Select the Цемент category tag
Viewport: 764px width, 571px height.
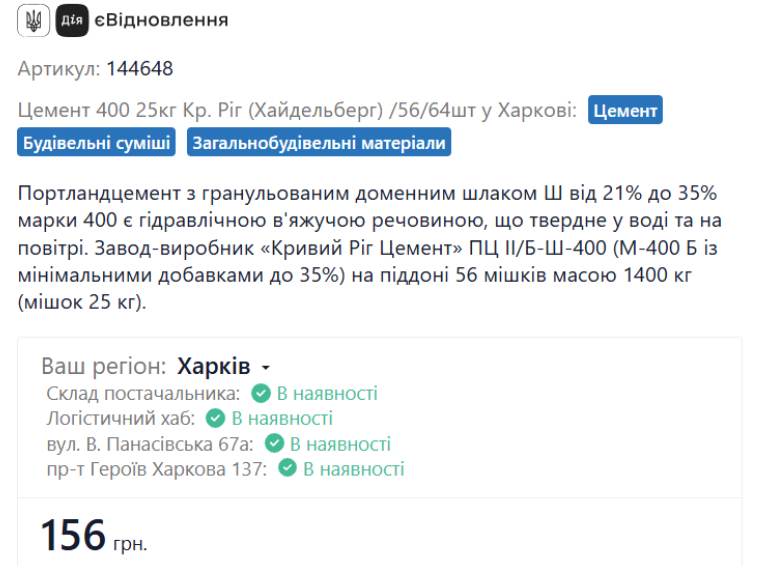point(625,110)
